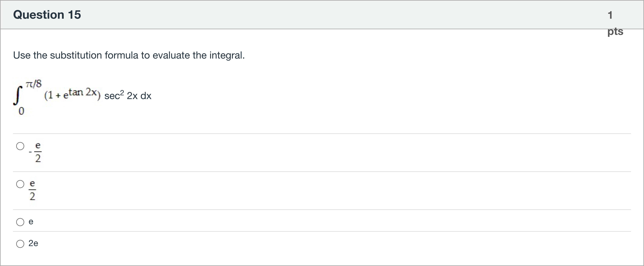644x266 pixels.
Task: Click the word "integral" in the instruction
Action: [x=227, y=55]
